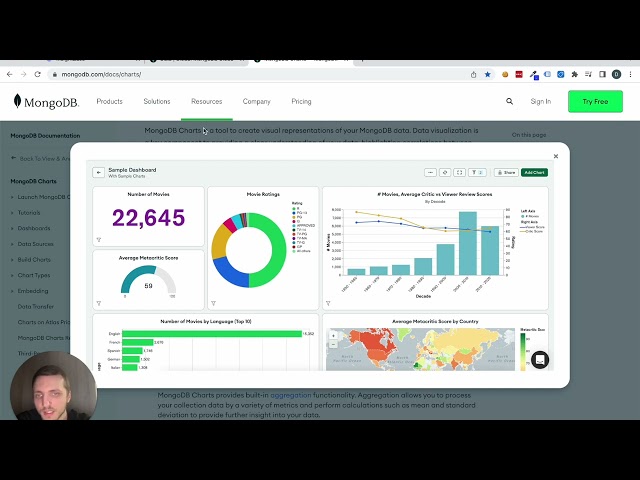Viewport: 640px width, 480px height.
Task: Click the Back To View sidebar link
Action: coord(41,158)
